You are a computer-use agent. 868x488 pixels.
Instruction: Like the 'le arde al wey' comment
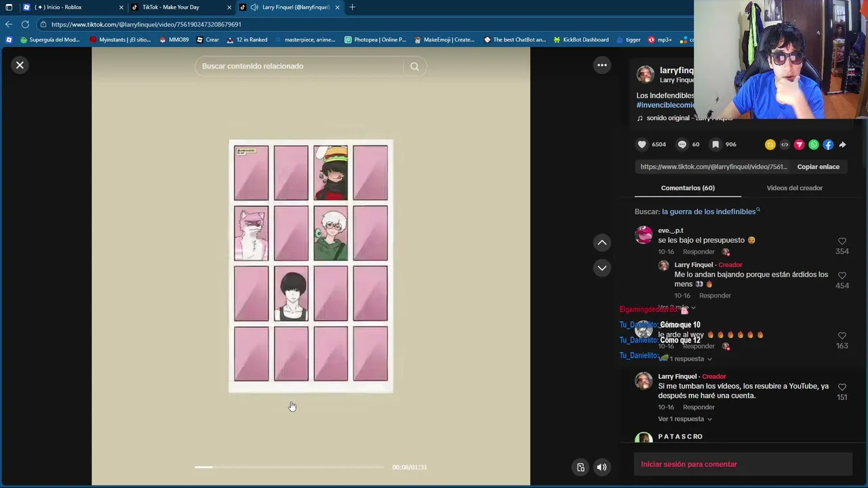tap(842, 335)
